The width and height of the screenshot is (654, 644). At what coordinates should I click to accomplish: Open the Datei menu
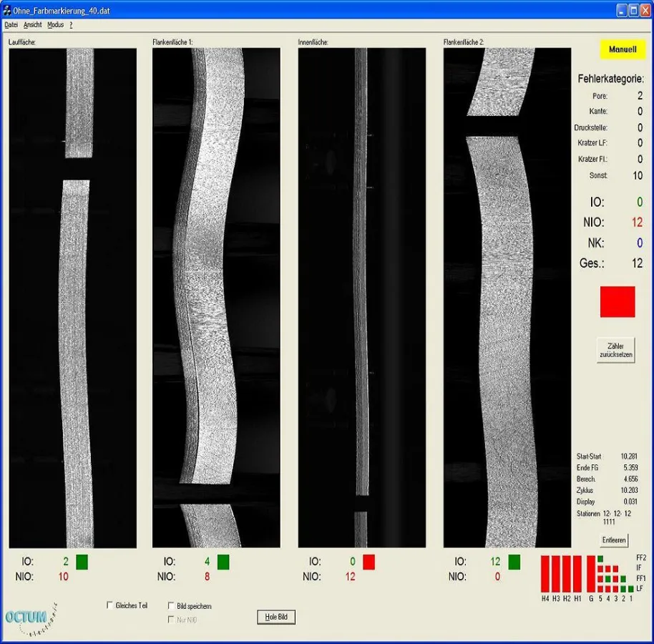(11, 25)
